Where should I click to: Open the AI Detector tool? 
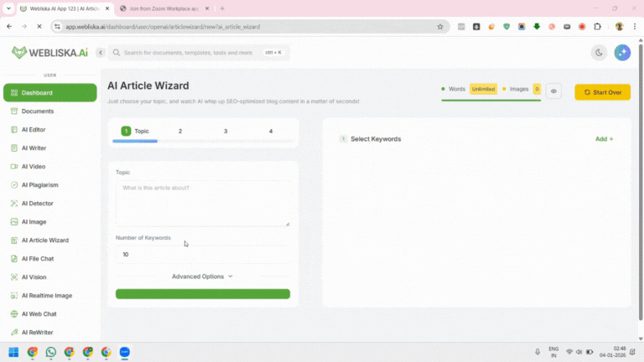38,204
